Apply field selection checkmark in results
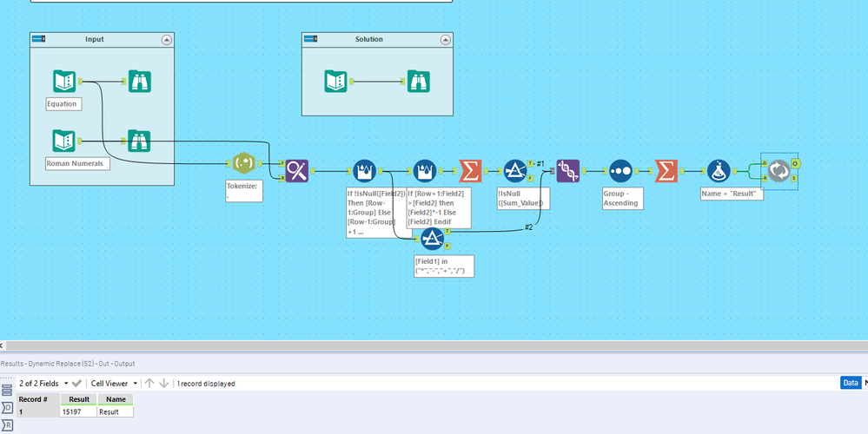 coord(77,383)
